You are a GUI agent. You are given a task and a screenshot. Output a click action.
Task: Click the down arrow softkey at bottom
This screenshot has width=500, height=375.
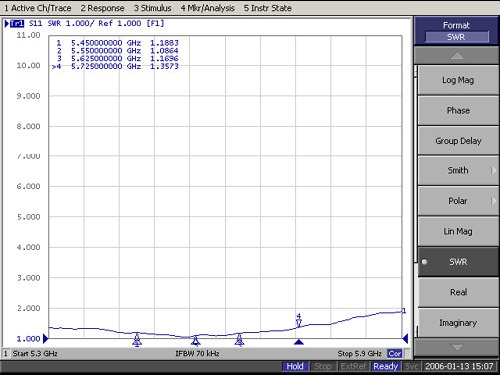[x=456, y=347]
